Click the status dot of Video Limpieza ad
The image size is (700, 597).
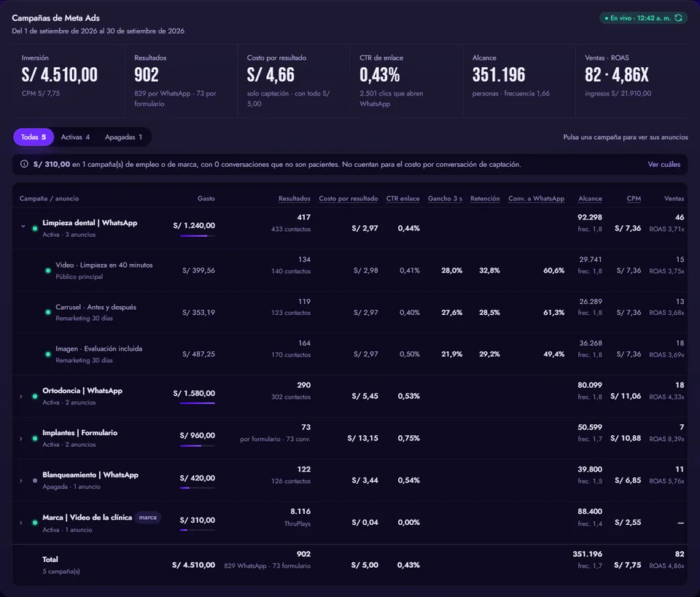(x=48, y=270)
